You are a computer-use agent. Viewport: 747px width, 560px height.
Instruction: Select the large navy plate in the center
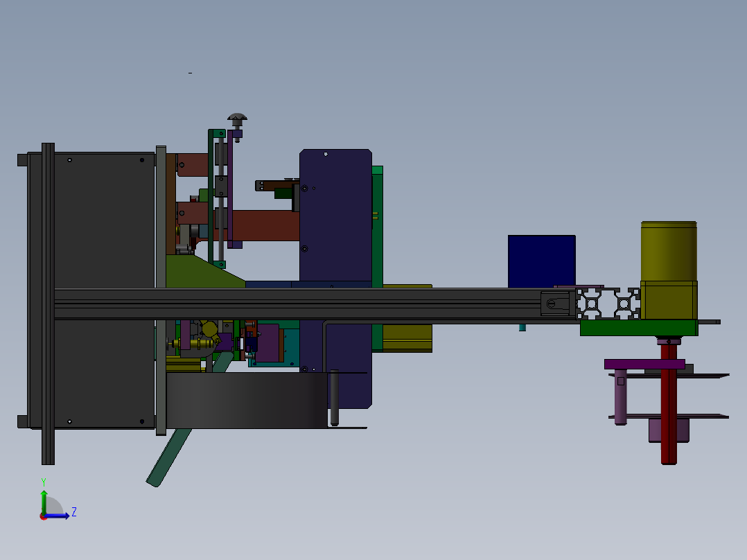coord(335,216)
